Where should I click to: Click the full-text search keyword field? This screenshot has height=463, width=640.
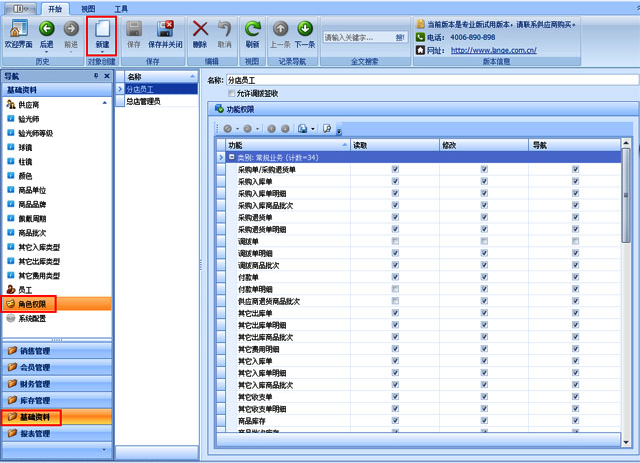pyautogui.click(x=356, y=37)
